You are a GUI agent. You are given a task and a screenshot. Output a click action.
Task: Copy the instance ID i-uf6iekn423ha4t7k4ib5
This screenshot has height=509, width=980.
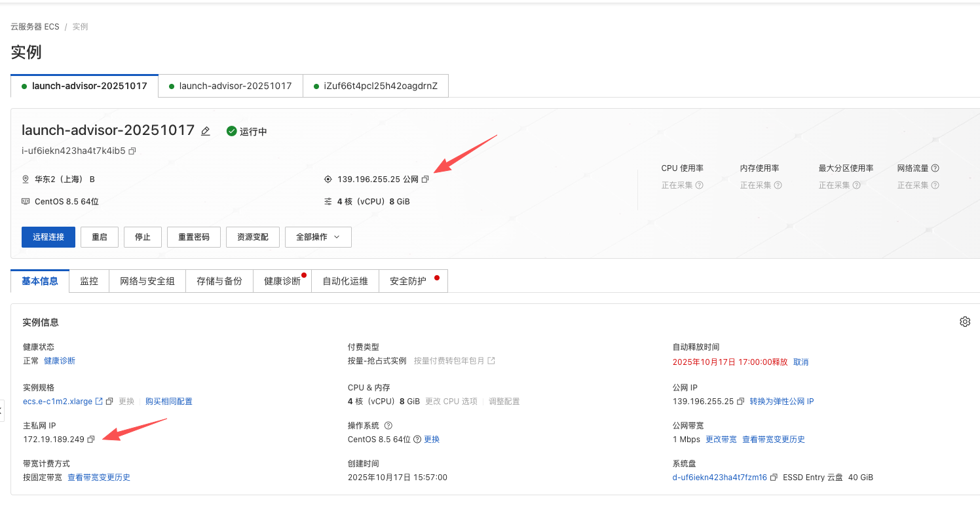[132, 151]
